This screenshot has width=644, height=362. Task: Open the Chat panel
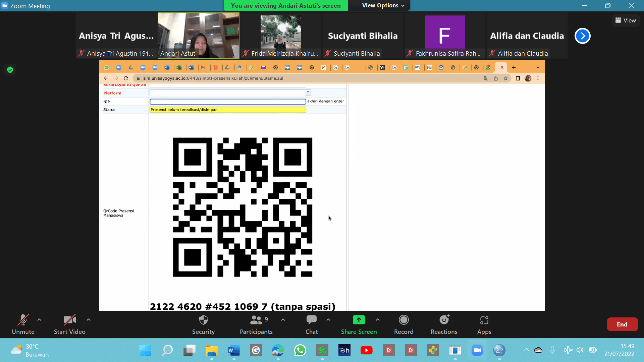(312, 324)
